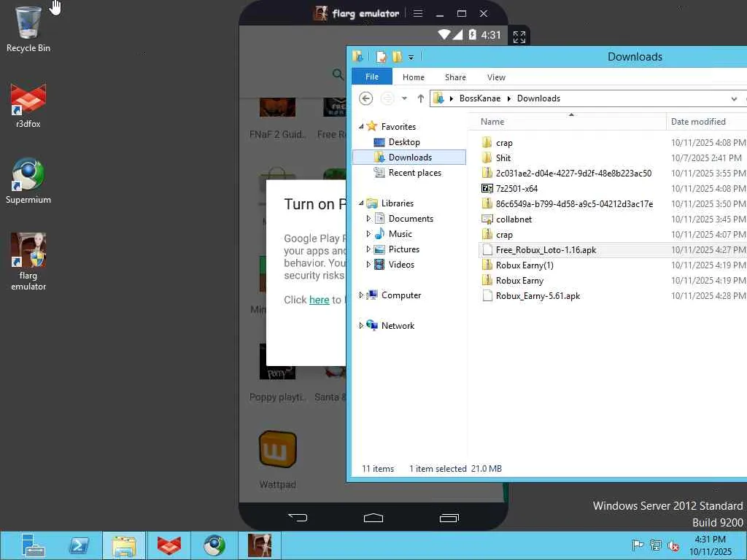747x560 pixels.
Task: Open recent locations dropdown arrow
Action: (x=404, y=98)
